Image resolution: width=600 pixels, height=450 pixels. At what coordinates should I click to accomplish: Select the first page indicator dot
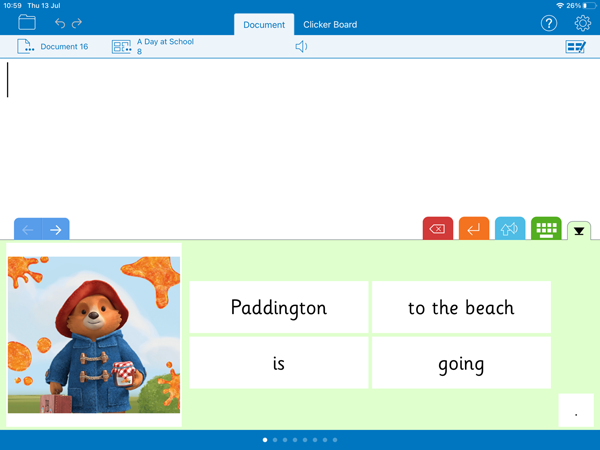(265, 440)
